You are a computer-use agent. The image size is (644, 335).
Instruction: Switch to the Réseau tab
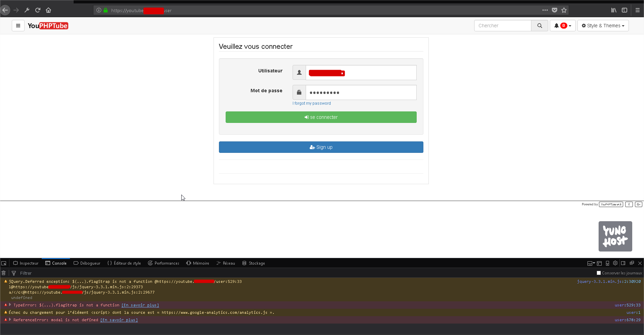[x=225, y=263]
